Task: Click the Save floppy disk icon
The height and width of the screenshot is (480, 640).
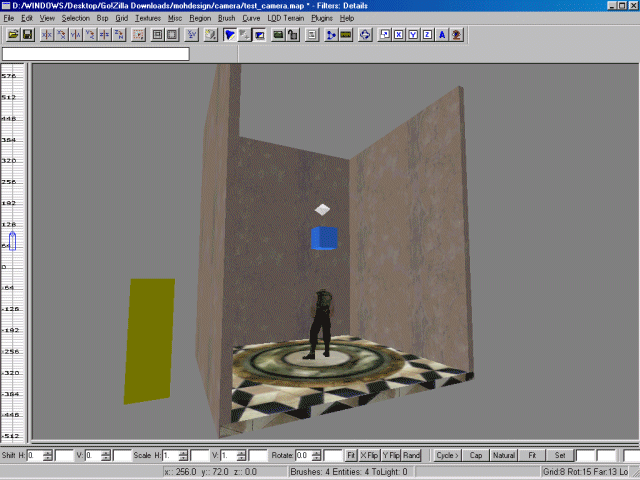Action: [28, 35]
